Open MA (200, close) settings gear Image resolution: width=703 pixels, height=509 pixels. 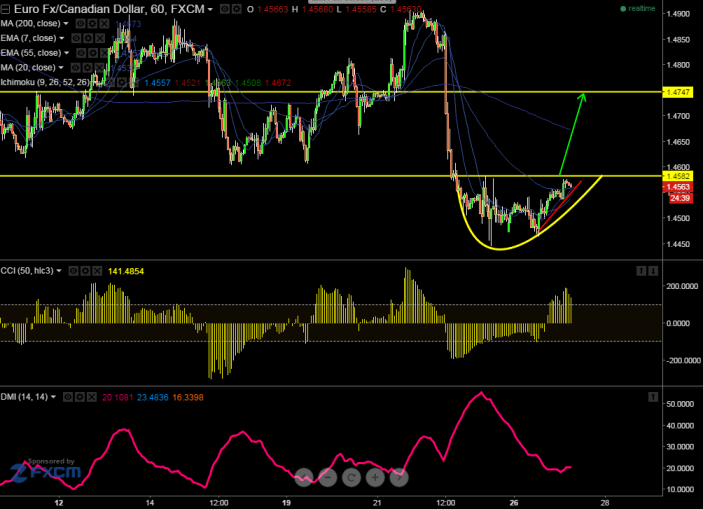coord(92,23)
